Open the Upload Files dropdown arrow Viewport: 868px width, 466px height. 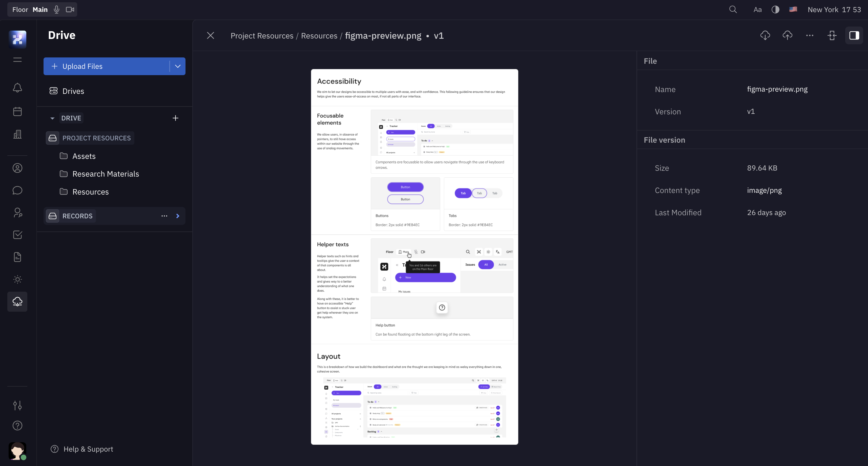pos(178,66)
